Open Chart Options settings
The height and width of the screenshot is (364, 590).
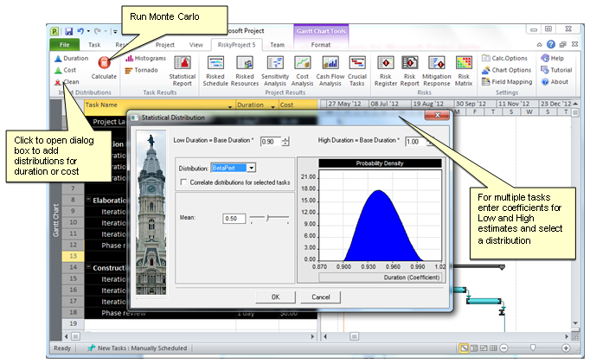(506, 70)
